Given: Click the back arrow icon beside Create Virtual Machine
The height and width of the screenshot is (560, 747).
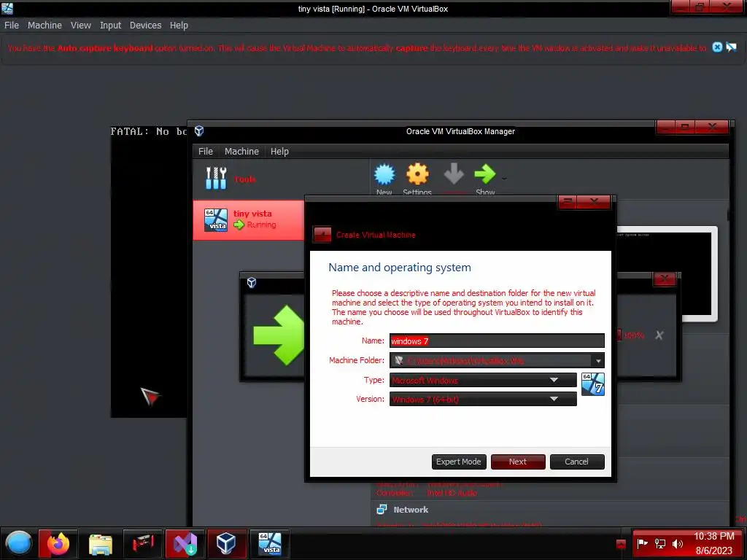Looking at the screenshot, I should coord(322,235).
